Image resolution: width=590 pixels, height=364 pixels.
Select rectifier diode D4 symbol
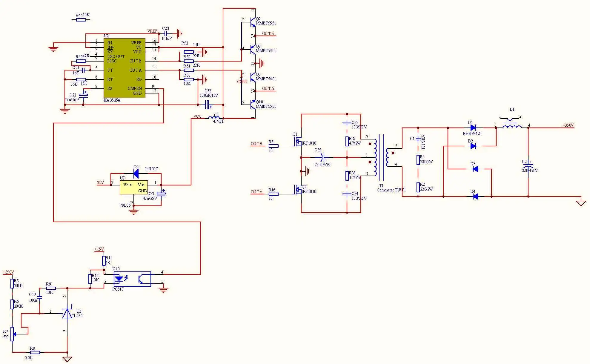[475, 196]
